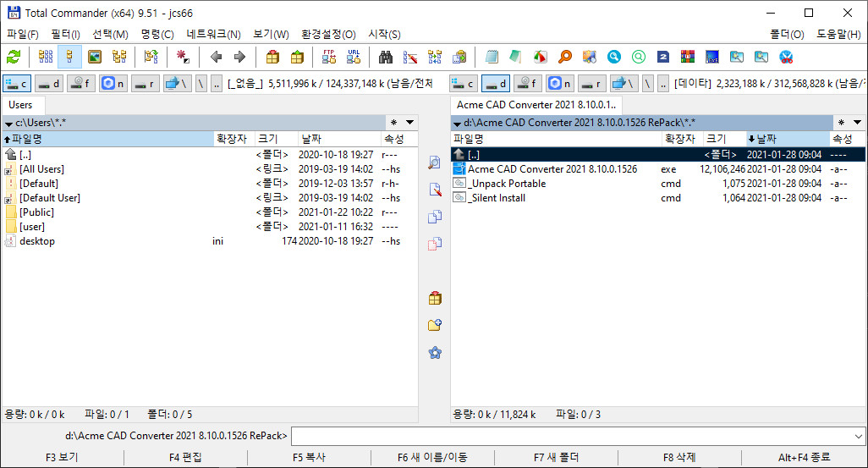Click the orange magnifier search tool icon
The width and height of the screenshot is (868, 468).
click(x=564, y=57)
